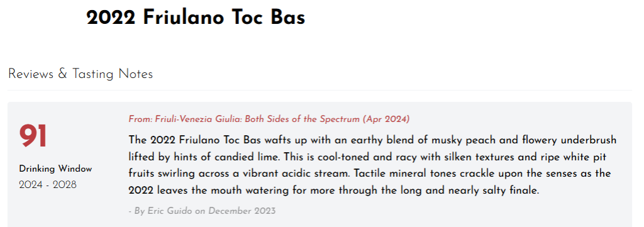This screenshot has height=227, width=644.
Task: Click the (Apr 2024) date in article link
Action: tap(386, 119)
